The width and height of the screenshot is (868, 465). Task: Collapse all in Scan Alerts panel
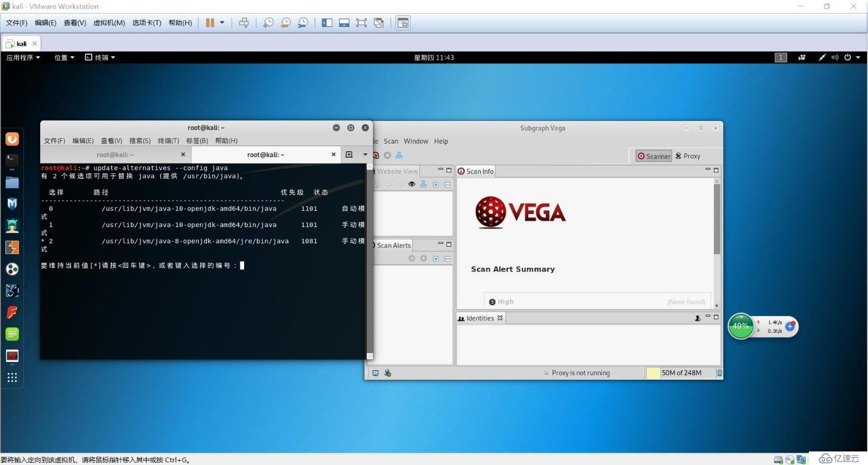(x=448, y=259)
